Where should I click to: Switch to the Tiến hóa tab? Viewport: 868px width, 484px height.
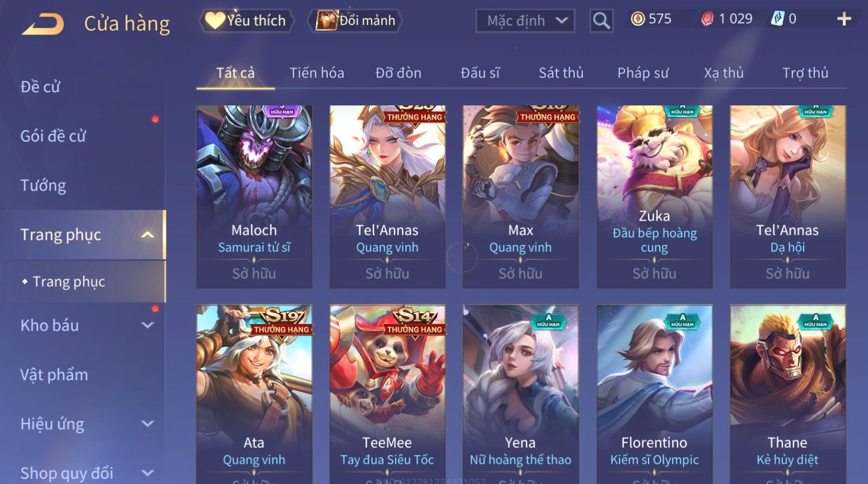(317, 73)
